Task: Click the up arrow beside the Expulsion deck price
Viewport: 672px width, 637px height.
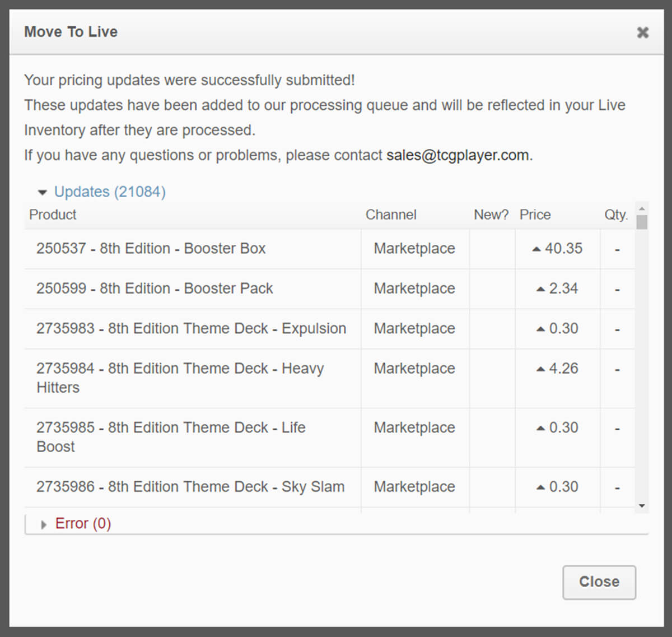Action: (540, 329)
